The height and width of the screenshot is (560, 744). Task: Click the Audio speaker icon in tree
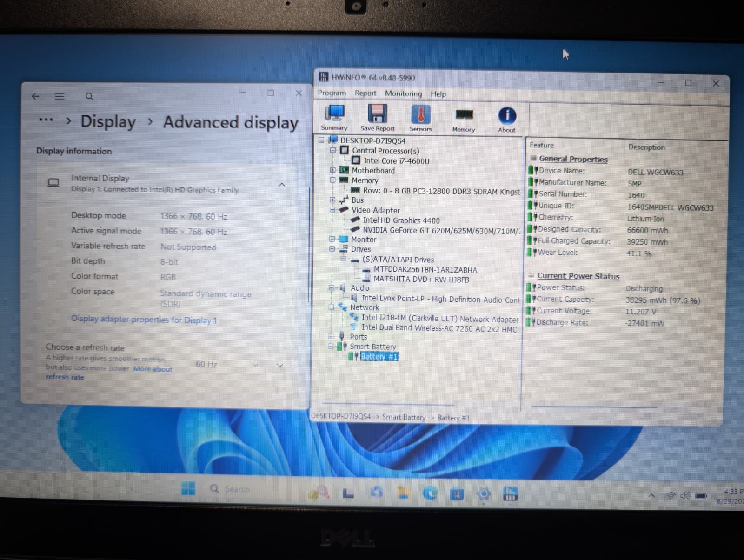point(342,288)
